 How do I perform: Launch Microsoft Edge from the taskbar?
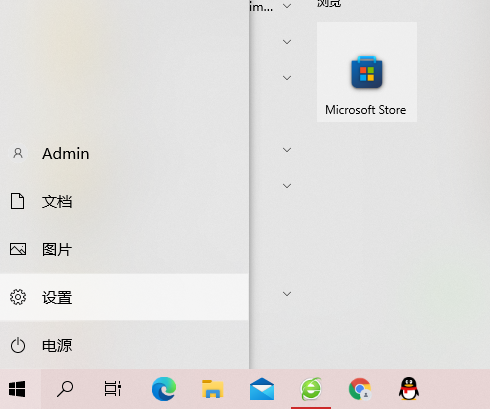(164, 389)
